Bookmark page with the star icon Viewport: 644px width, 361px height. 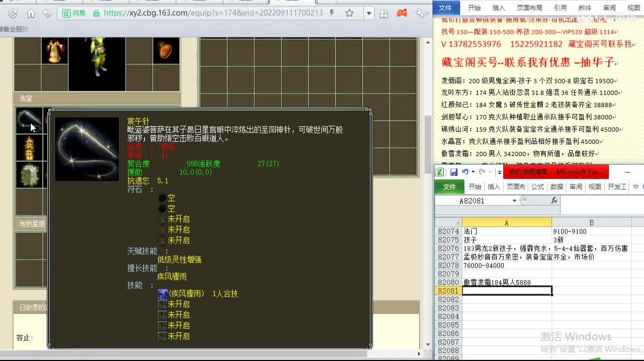coord(349,13)
